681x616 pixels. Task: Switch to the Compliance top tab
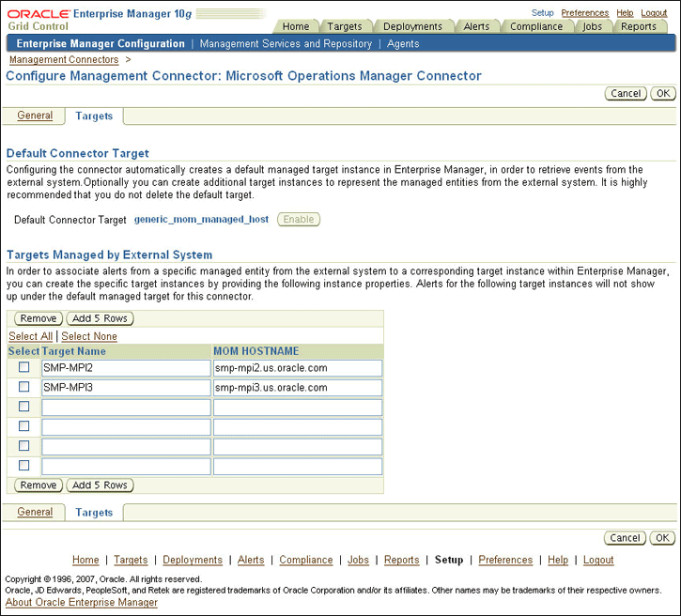pyautogui.click(x=536, y=26)
